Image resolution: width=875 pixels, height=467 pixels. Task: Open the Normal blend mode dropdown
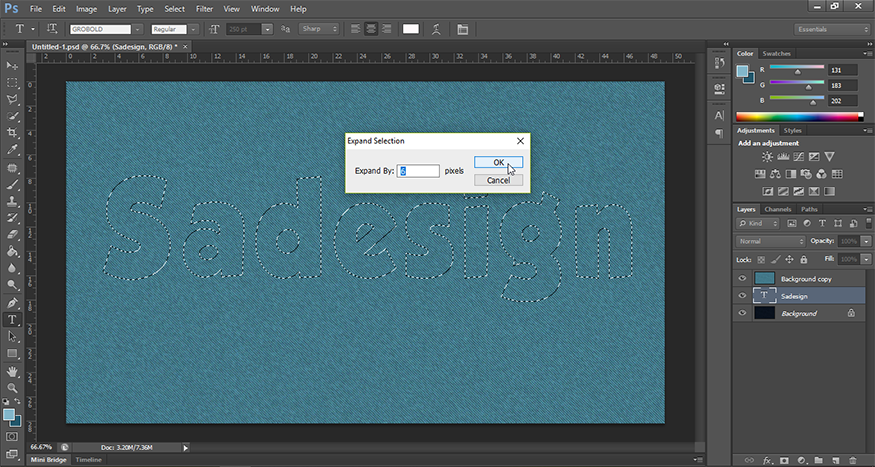coord(771,242)
